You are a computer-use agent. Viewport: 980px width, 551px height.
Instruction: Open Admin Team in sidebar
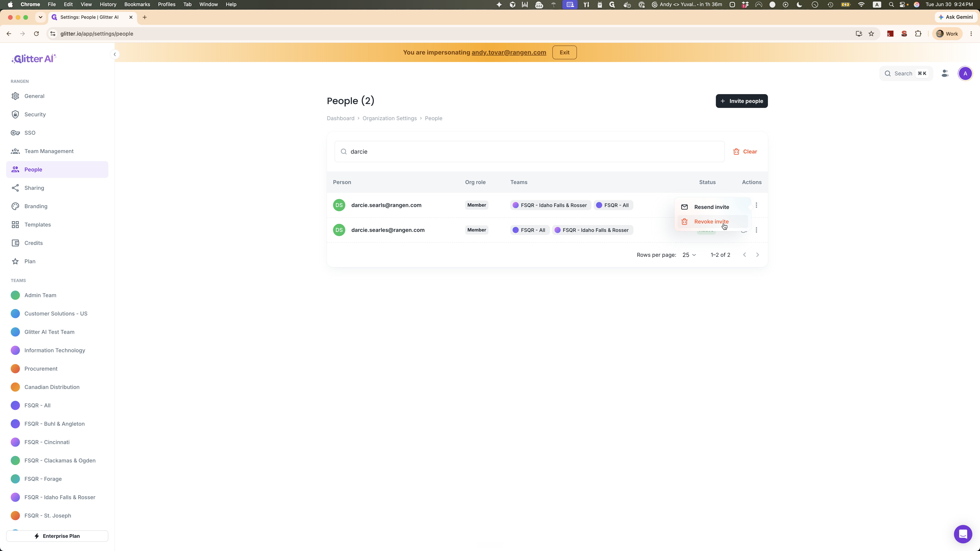point(57,295)
